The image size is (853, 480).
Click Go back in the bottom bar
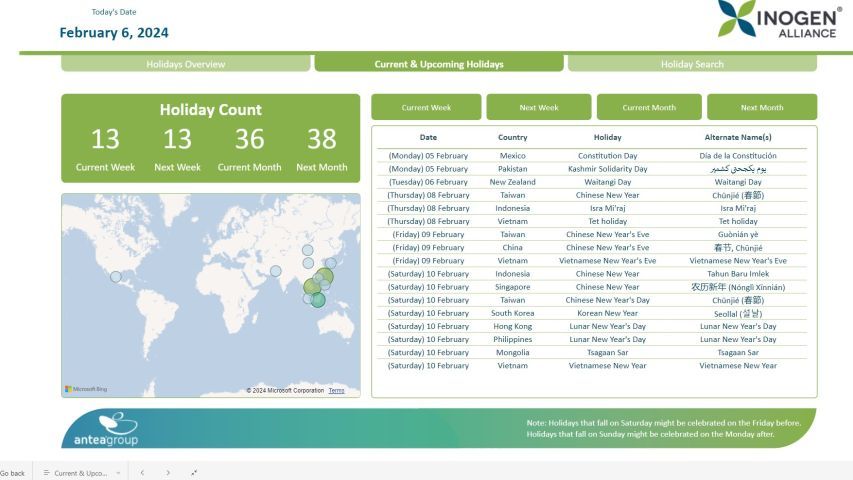point(13,472)
